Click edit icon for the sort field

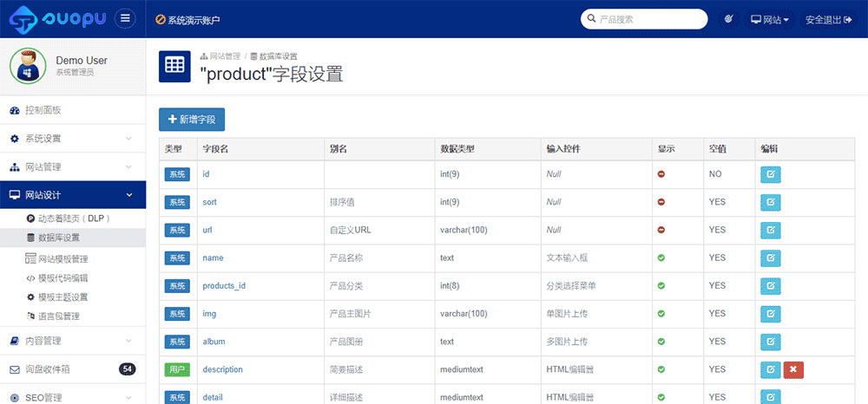tap(769, 202)
